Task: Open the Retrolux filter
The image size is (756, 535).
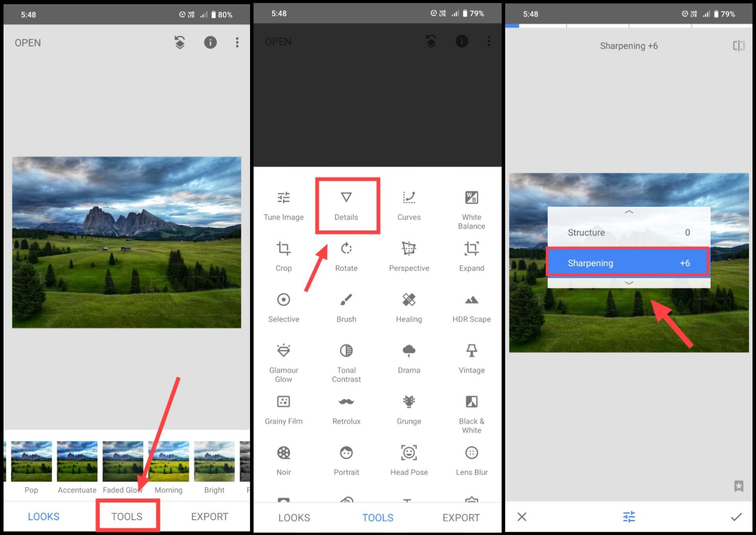Action: point(346,410)
